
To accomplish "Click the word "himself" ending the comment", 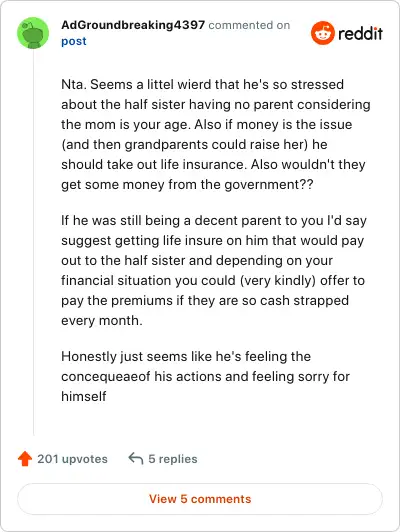I will pos(84,396).
